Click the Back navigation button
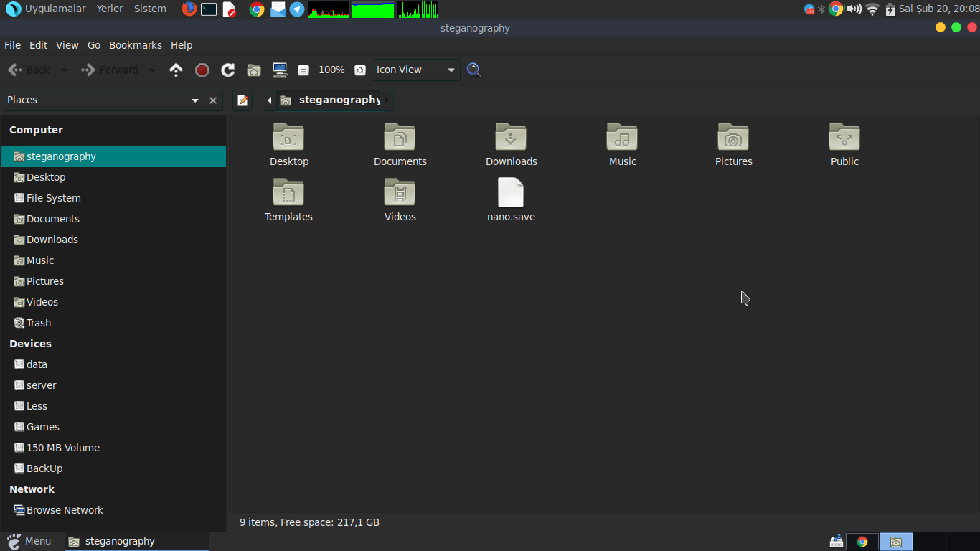Viewport: 980px width, 551px height. 29,70
